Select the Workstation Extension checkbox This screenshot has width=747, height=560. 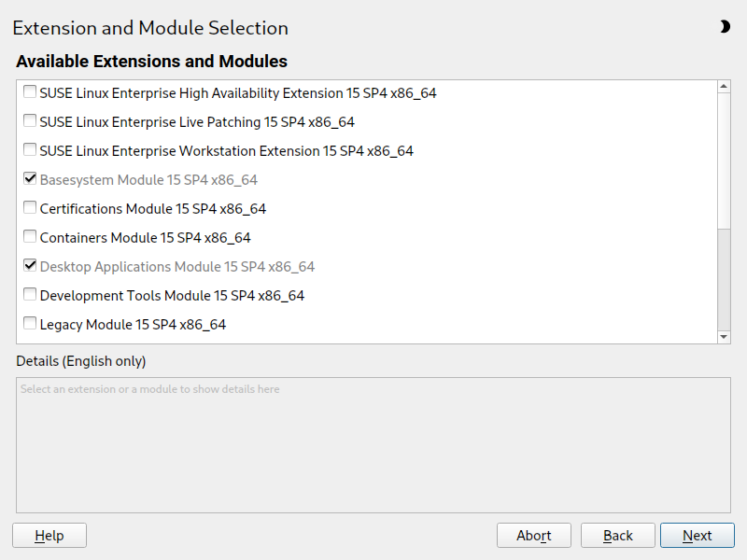coord(30,150)
